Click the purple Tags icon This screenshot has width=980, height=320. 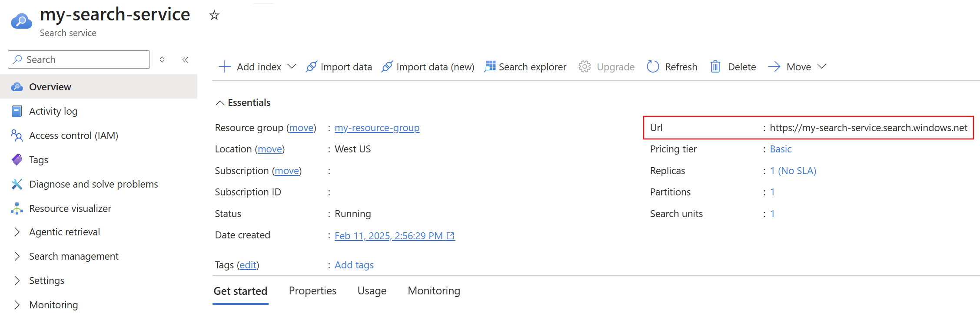point(17,160)
